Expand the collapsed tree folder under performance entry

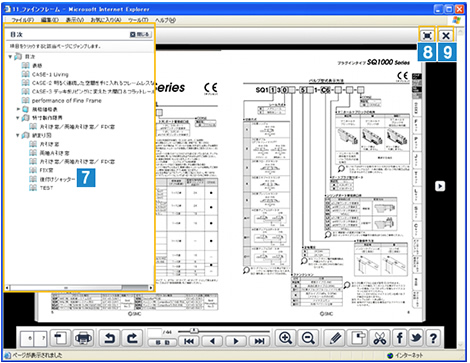click(x=18, y=109)
